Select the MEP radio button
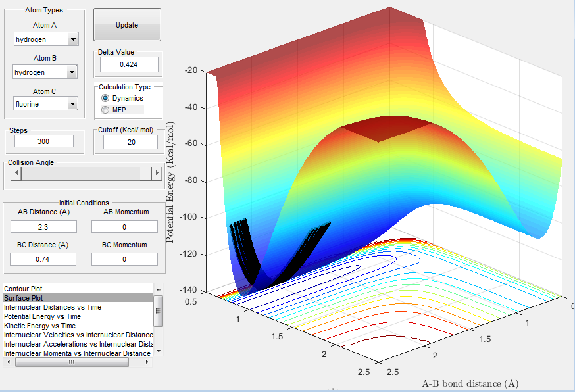This screenshot has height=392, width=575. click(106, 109)
